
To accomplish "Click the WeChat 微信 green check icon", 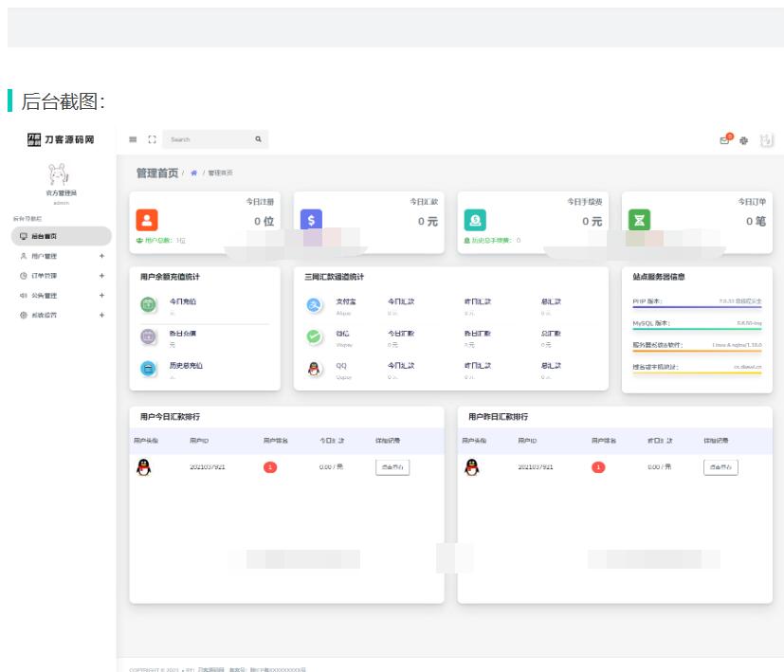I will pyautogui.click(x=316, y=337).
